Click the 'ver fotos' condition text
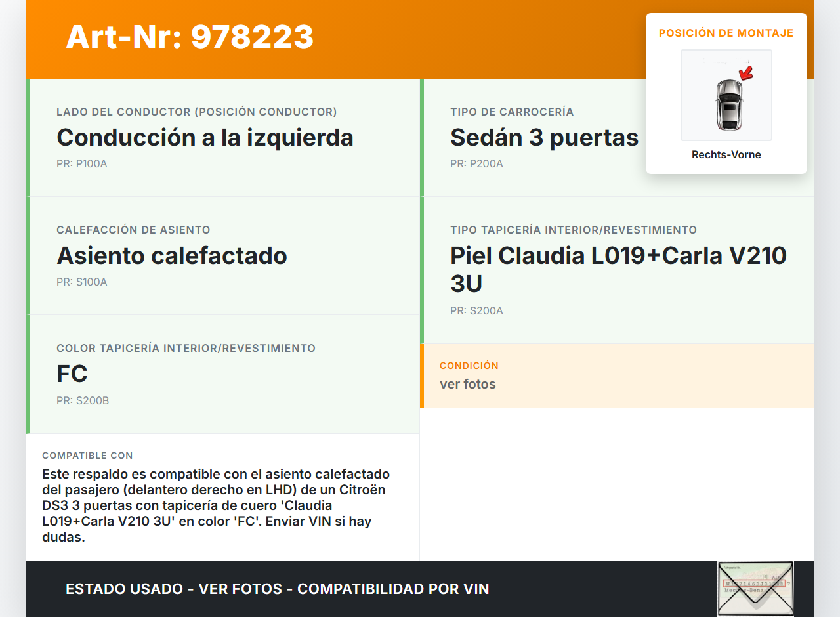840x617 pixels. pos(468,384)
